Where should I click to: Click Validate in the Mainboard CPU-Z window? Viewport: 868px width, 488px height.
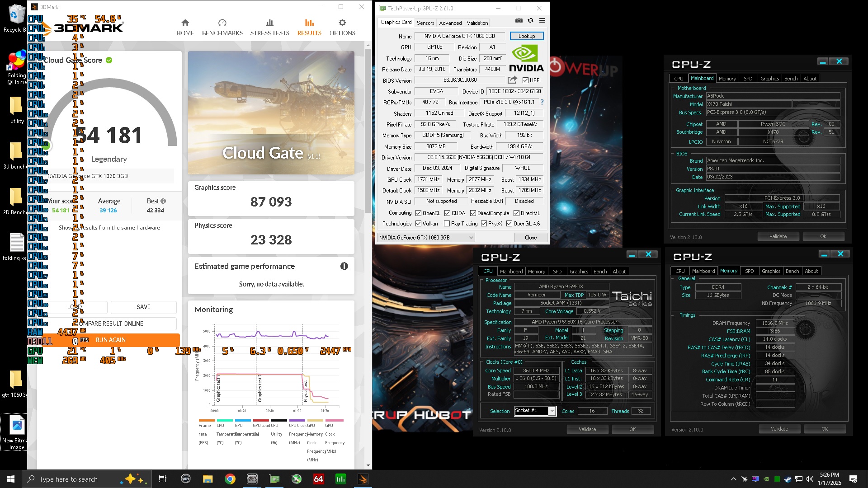tap(778, 236)
